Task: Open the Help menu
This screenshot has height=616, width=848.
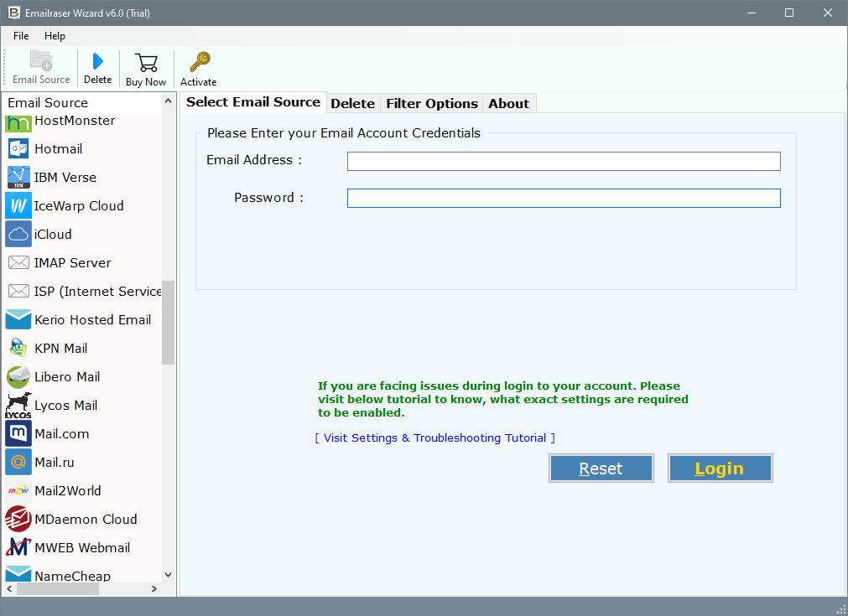Action: (55, 36)
